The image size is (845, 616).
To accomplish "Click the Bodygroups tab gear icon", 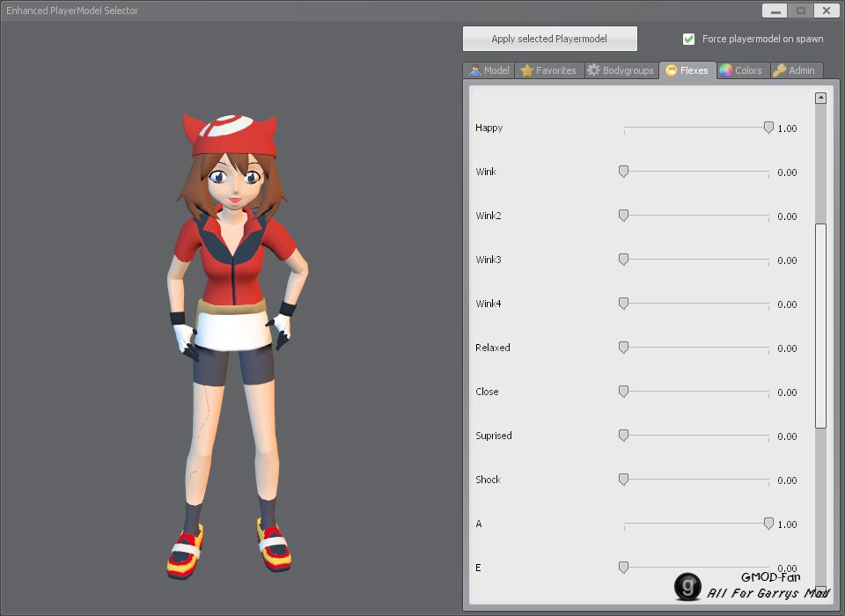I will (593, 70).
